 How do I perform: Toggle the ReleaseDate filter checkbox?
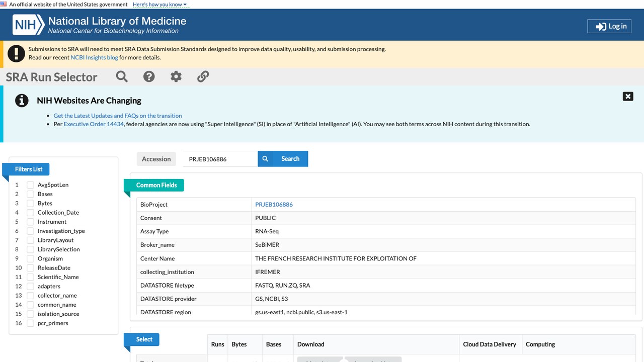[x=31, y=268]
